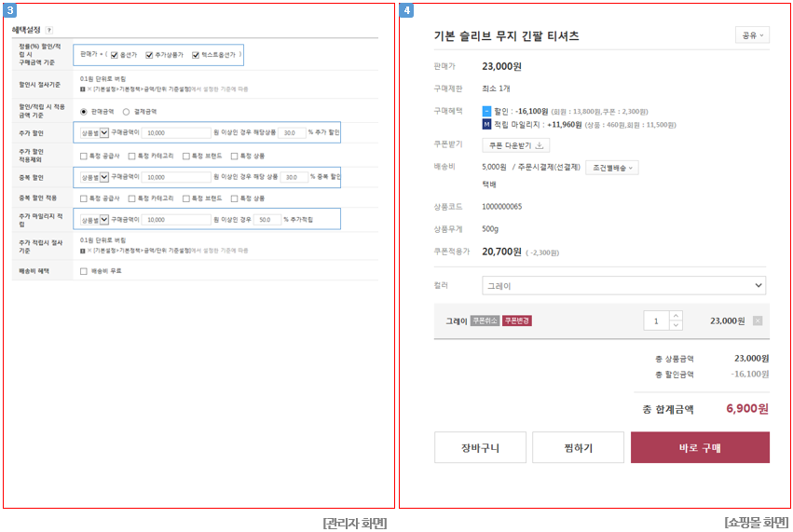The image size is (793, 532).
Task: Check 특정 공급사 in 중복 할인 적용 row
Action: point(84,198)
